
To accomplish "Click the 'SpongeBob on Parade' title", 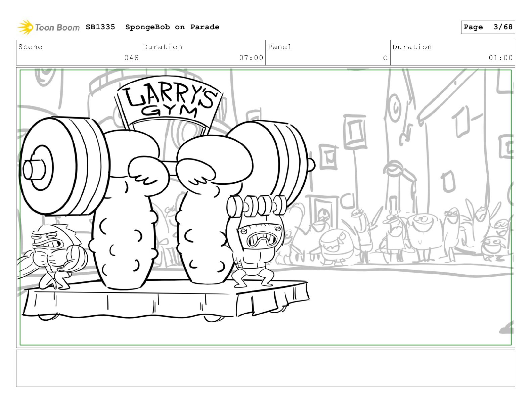I will 172,27.
